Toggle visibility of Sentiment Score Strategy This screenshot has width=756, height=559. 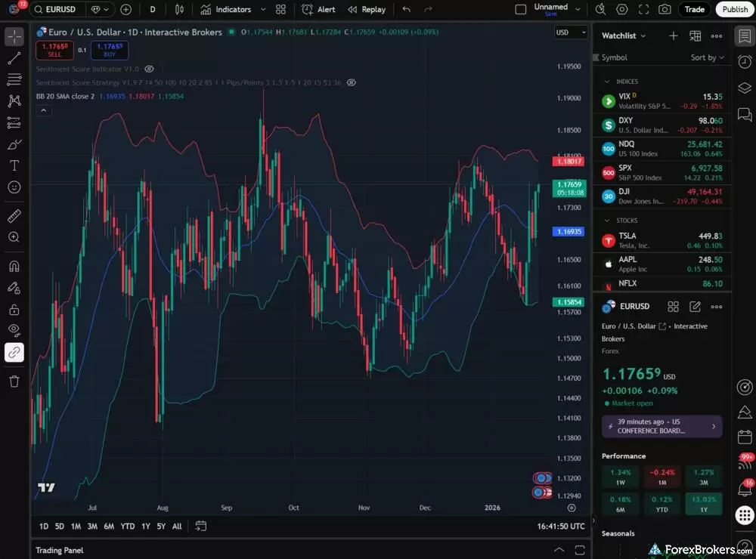click(352, 82)
